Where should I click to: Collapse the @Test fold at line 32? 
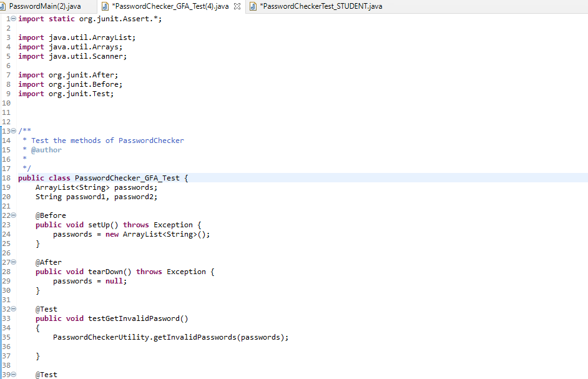tap(14, 309)
